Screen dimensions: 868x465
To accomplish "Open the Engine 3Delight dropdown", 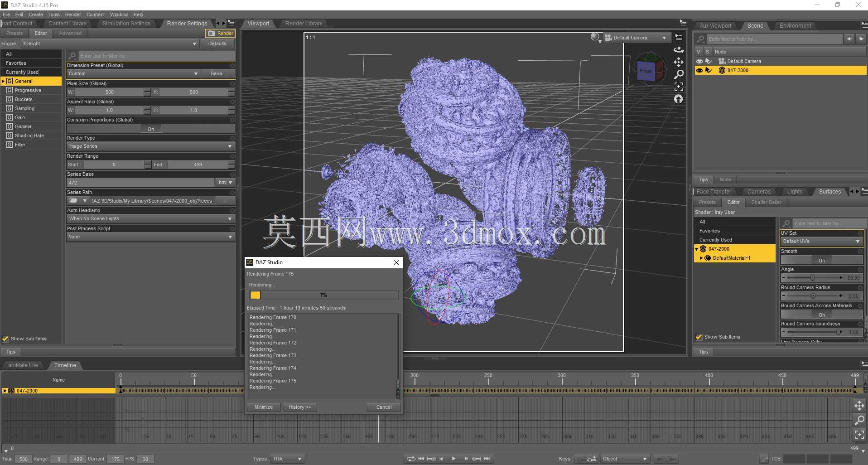I will [x=109, y=44].
